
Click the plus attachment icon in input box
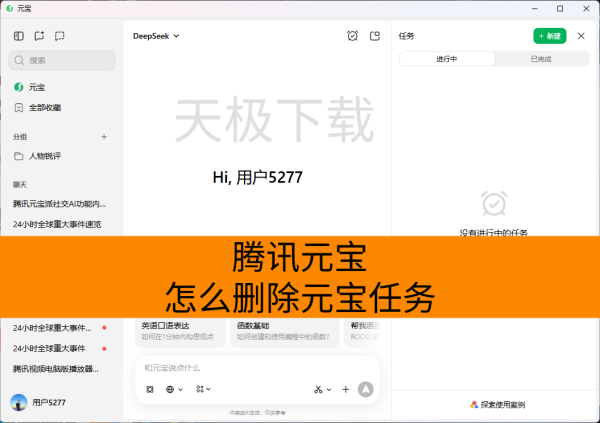pyautogui.click(x=346, y=389)
